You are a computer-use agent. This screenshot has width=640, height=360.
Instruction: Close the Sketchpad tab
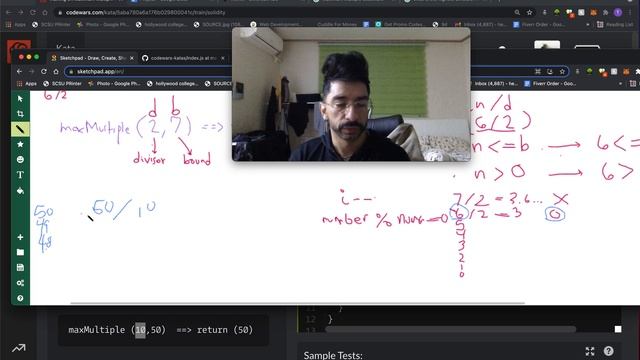(131, 58)
